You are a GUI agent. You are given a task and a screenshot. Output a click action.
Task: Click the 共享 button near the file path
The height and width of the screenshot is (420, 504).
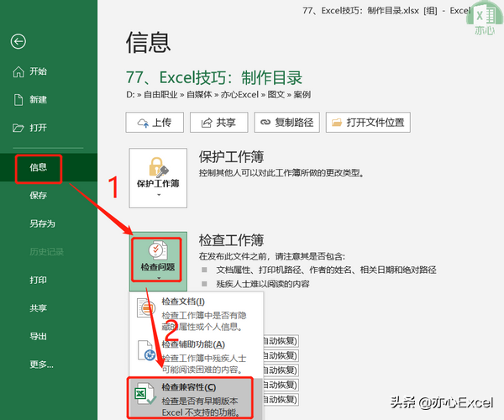coord(219,122)
